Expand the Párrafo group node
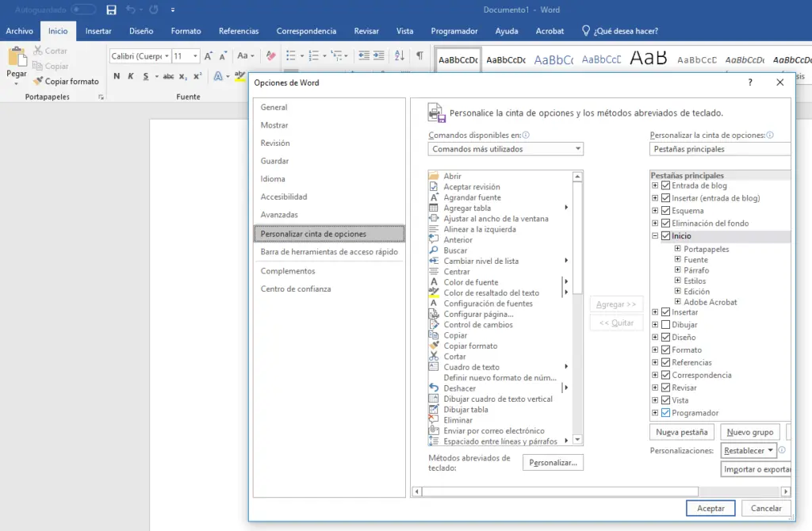 677,269
